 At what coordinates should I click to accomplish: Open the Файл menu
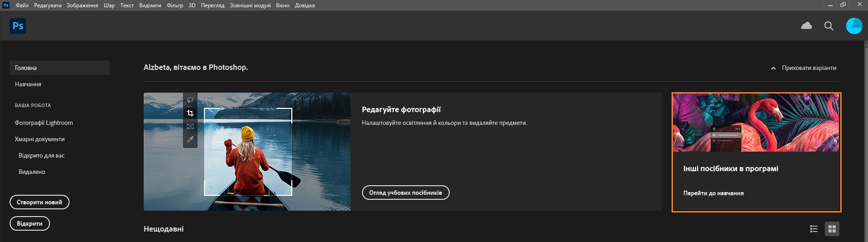click(x=22, y=5)
